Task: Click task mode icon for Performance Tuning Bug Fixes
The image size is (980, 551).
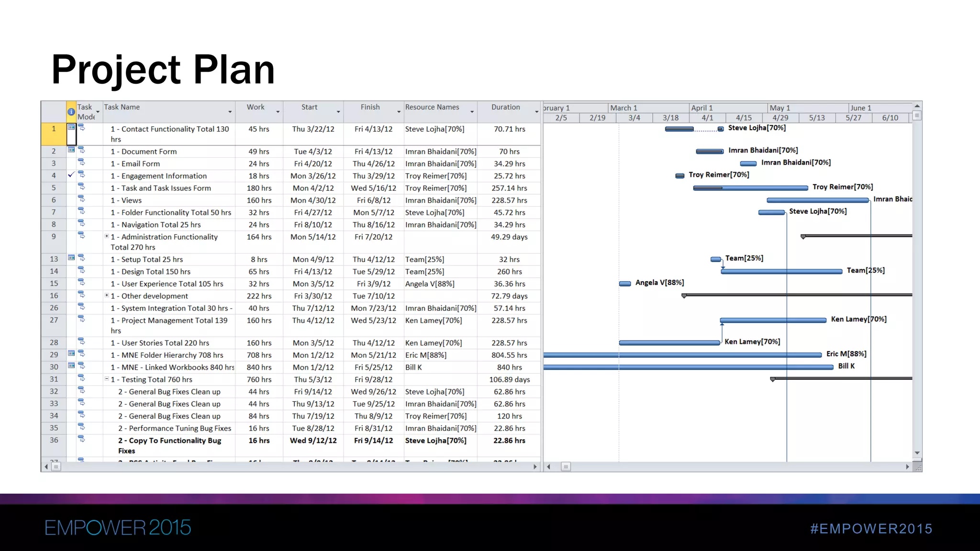Action: click(x=81, y=427)
